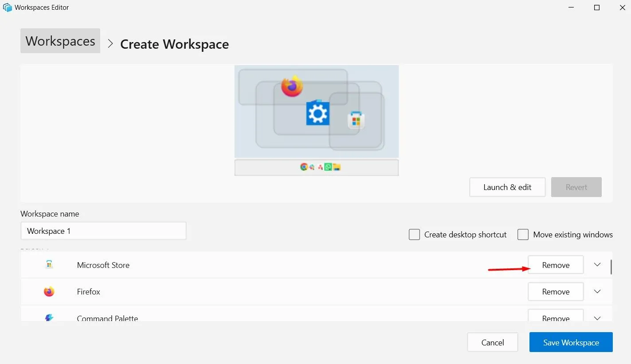The width and height of the screenshot is (631, 364).
Task: Go back to Workspaces via the breadcrumb
Action: (60, 41)
